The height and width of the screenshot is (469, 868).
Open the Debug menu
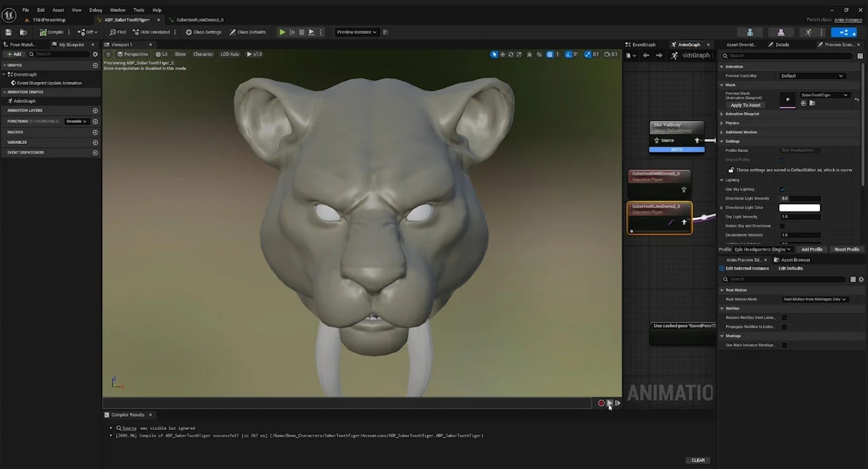(x=95, y=10)
